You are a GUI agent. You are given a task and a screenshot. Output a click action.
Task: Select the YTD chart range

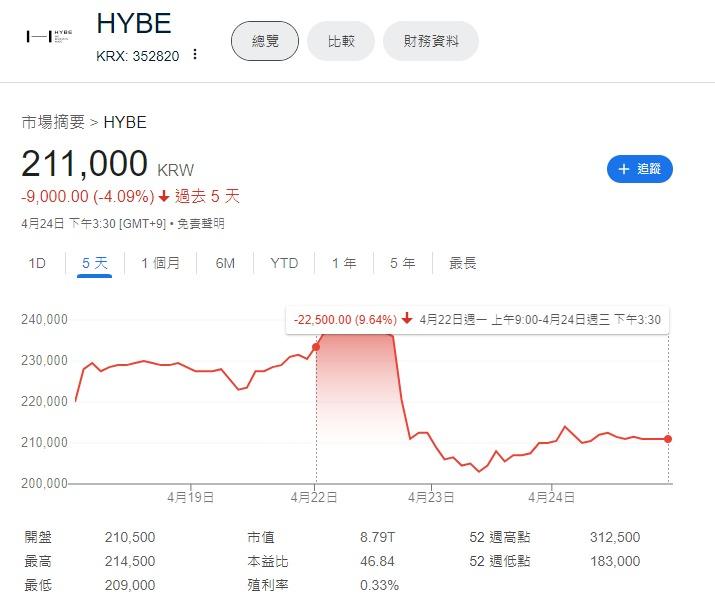point(284,263)
